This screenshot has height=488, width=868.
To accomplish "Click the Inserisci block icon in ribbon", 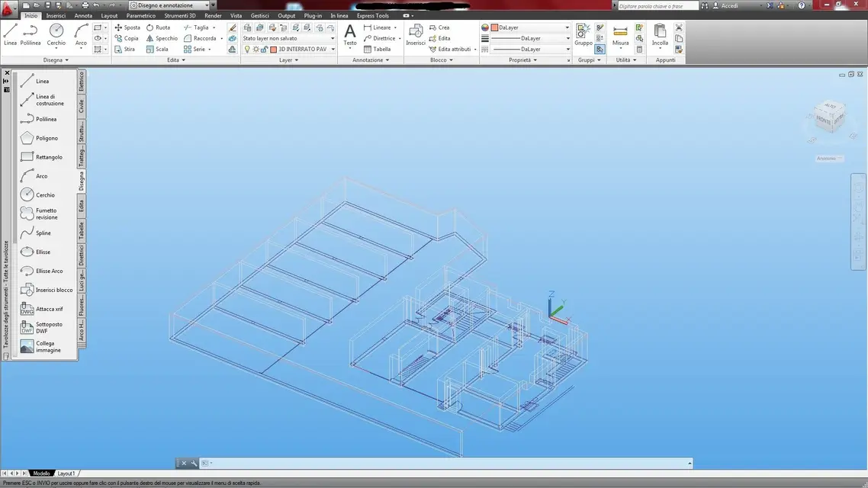I will click(416, 35).
